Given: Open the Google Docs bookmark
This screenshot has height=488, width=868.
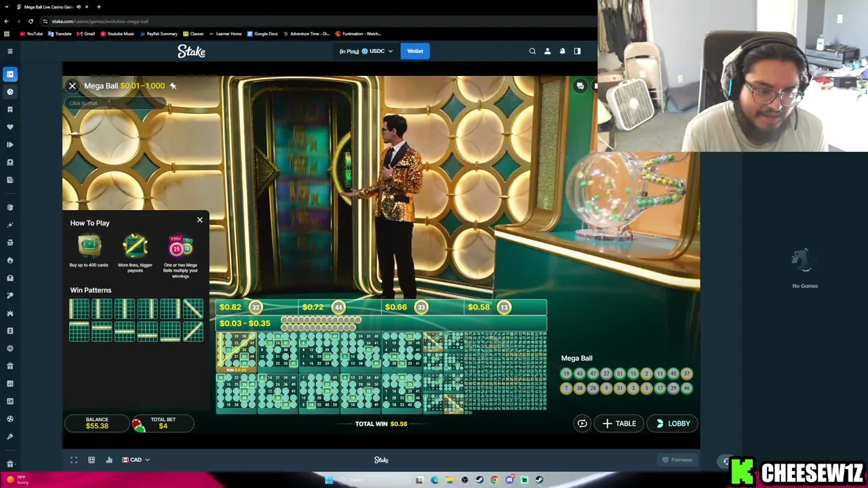Looking at the screenshot, I should (262, 33).
